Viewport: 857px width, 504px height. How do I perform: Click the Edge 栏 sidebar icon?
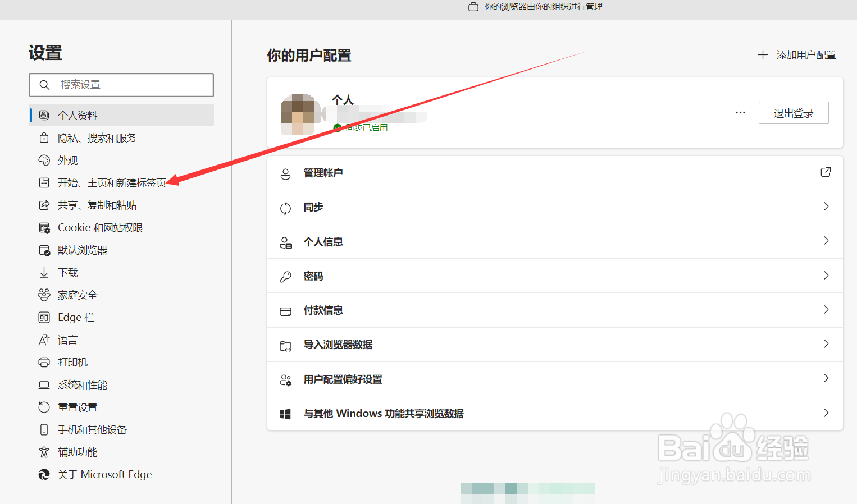44,317
